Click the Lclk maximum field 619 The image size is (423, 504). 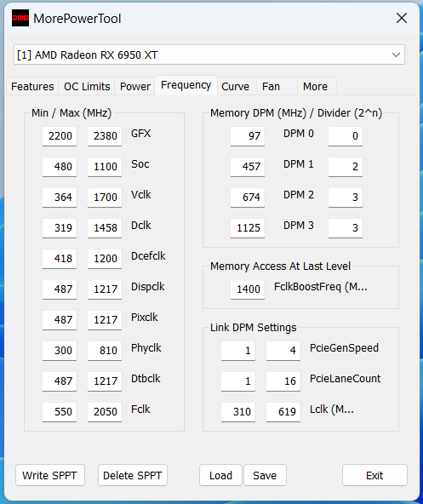coord(283,412)
